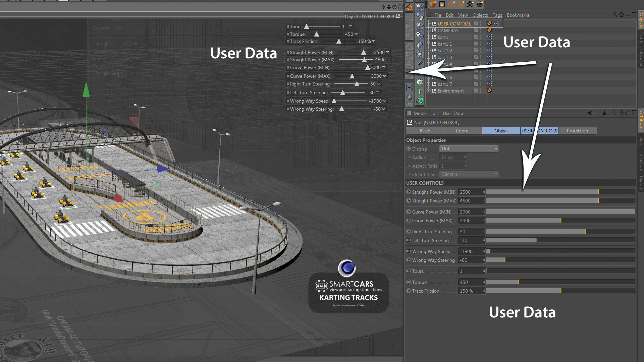Viewport: 644px width, 362px height.
Task: Click the Object Manager home icon
Action: 621,15
